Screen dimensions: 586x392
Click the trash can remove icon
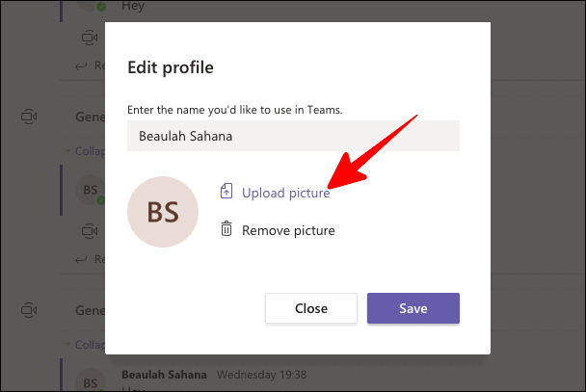(x=226, y=229)
